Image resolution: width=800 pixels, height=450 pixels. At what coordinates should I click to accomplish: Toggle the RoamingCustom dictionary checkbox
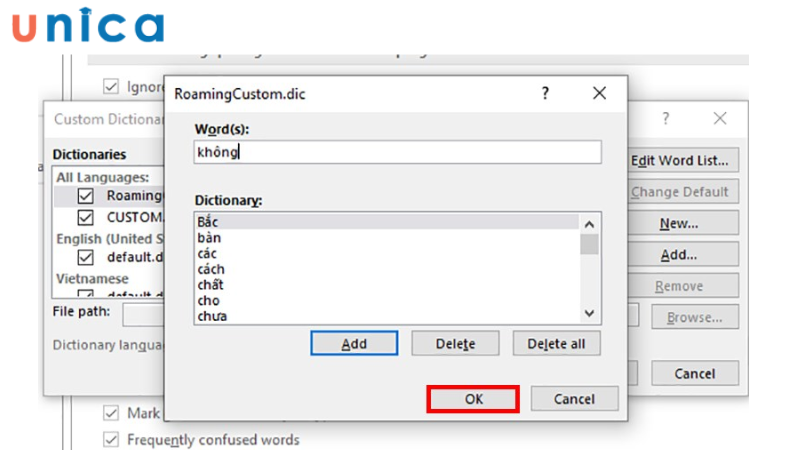click(86, 196)
